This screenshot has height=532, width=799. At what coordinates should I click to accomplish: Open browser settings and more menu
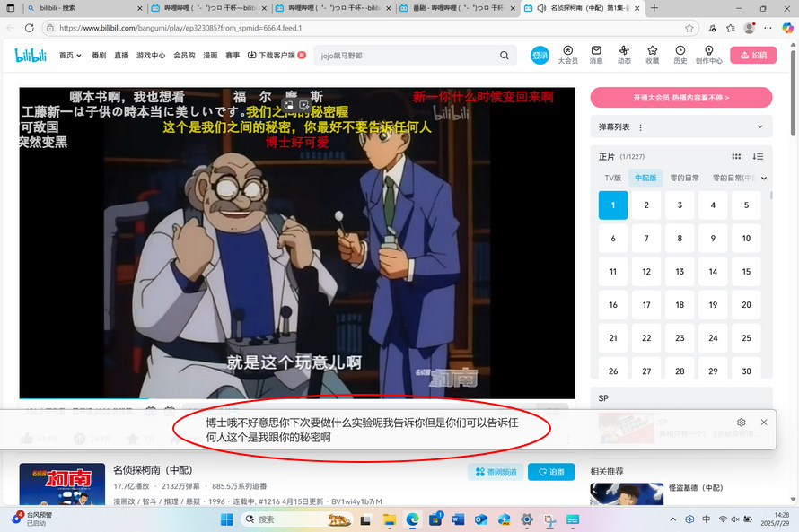point(768,28)
